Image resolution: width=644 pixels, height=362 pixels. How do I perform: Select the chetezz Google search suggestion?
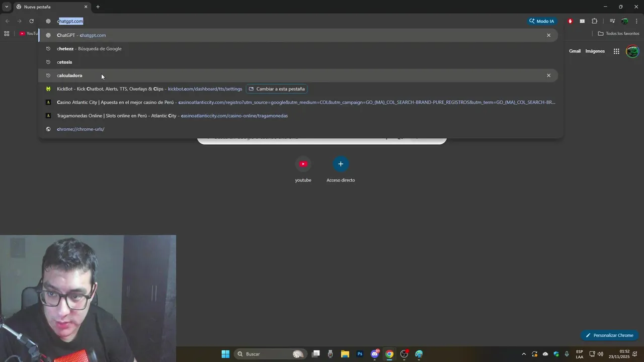click(x=299, y=49)
